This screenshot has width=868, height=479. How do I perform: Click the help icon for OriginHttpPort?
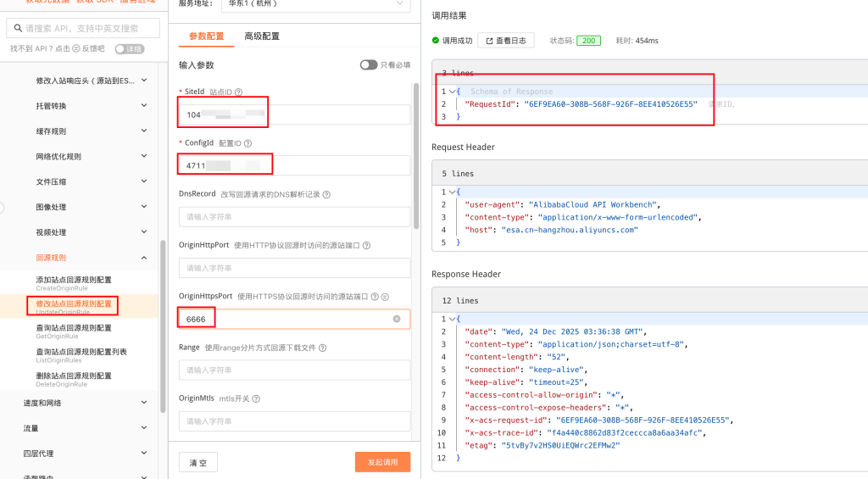pos(366,245)
